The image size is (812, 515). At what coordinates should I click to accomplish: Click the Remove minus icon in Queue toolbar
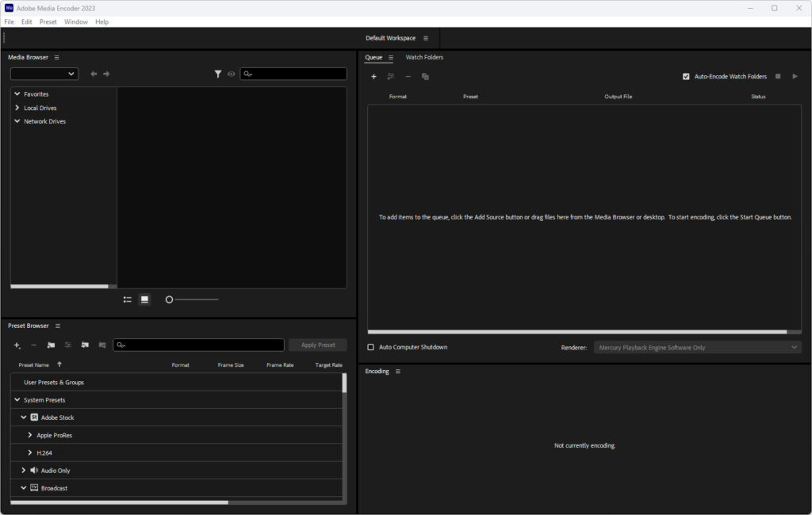[408, 77]
